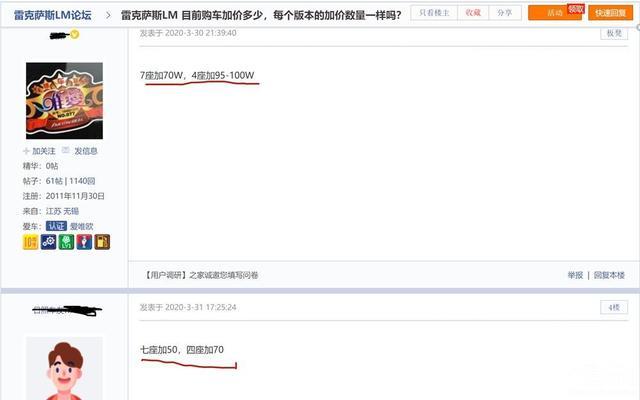Click the 来自: 江苏 无锡 location line
The image size is (640, 400).
tap(51, 211)
